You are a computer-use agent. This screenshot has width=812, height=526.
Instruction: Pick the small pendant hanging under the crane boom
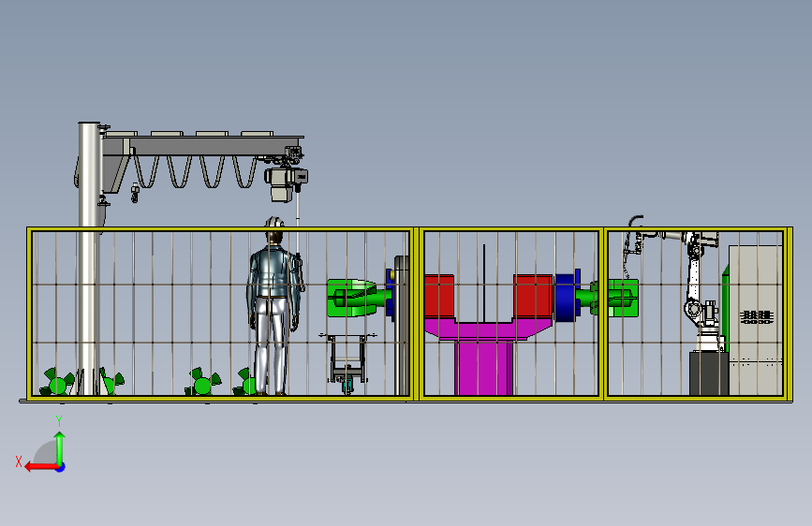coord(135,193)
